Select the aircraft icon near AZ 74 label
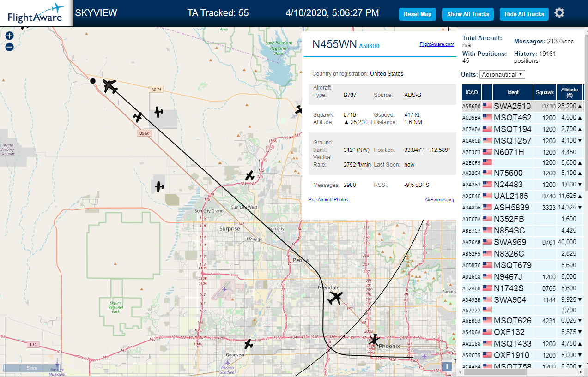This screenshot has height=377, width=588. (x=158, y=112)
